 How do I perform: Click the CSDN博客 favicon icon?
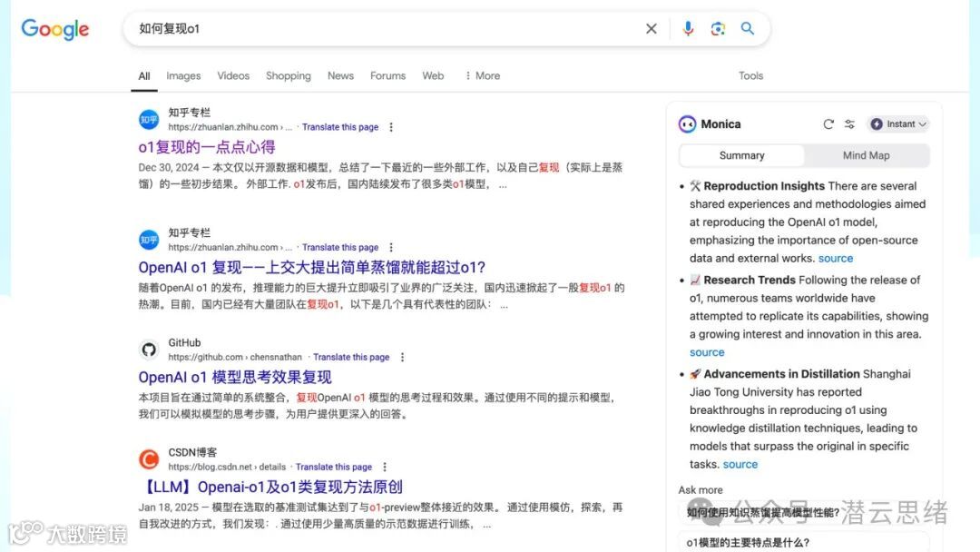pos(149,459)
